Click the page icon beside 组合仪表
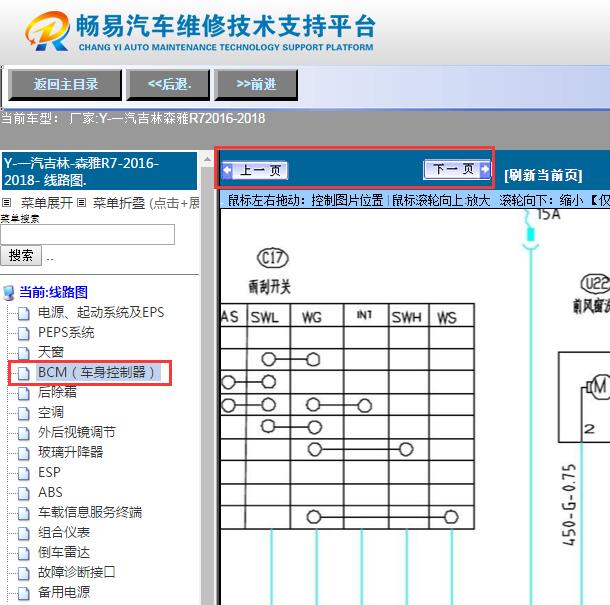This screenshot has width=610, height=605. coord(24,533)
